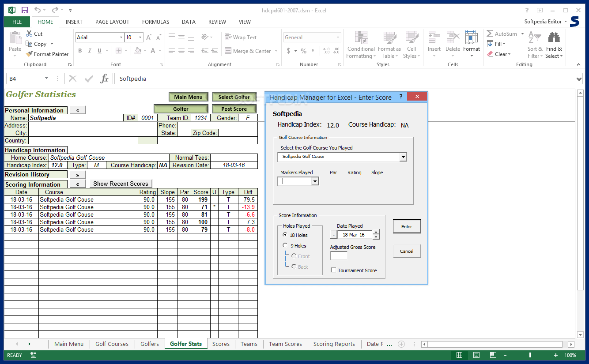Expand Revision History with » button

pos(78,175)
